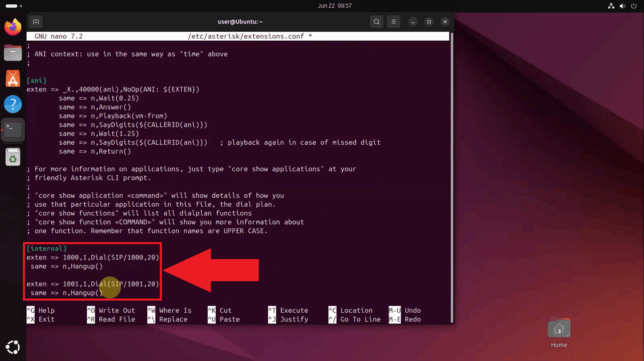Click the new tab terminal button
644x361 pixels.
pos(36,22)
